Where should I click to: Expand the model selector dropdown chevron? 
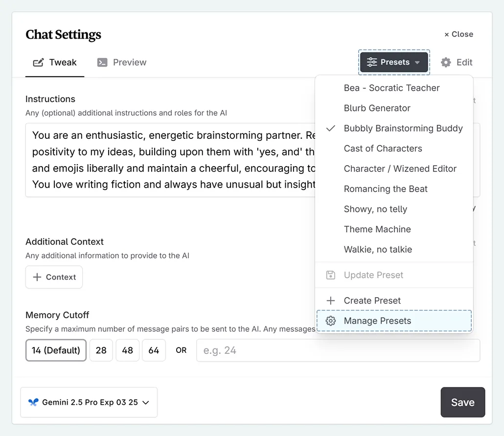coord(145,402)
